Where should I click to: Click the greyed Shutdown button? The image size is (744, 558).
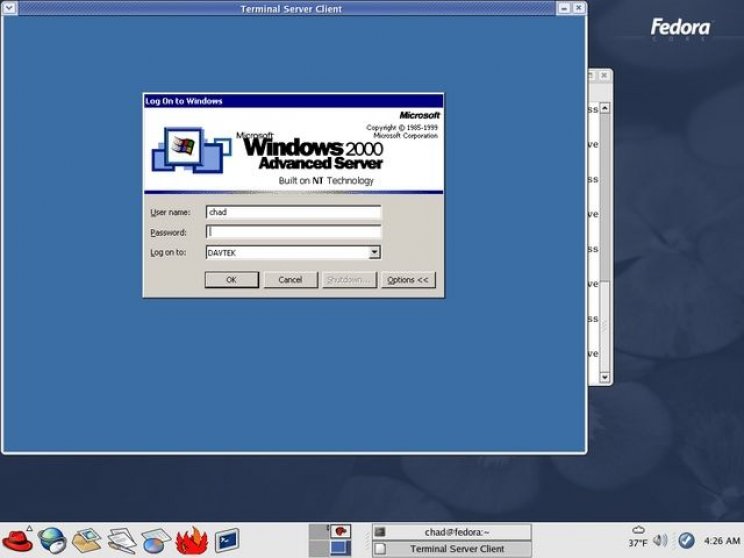click(349, 280)
